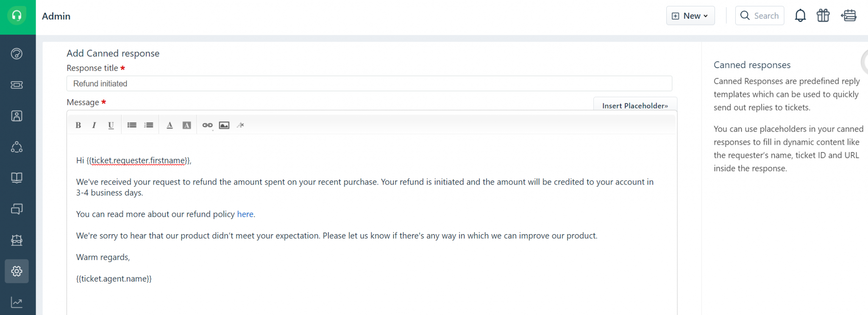
Task: Open the text color picker
Action: coord(170,125)
